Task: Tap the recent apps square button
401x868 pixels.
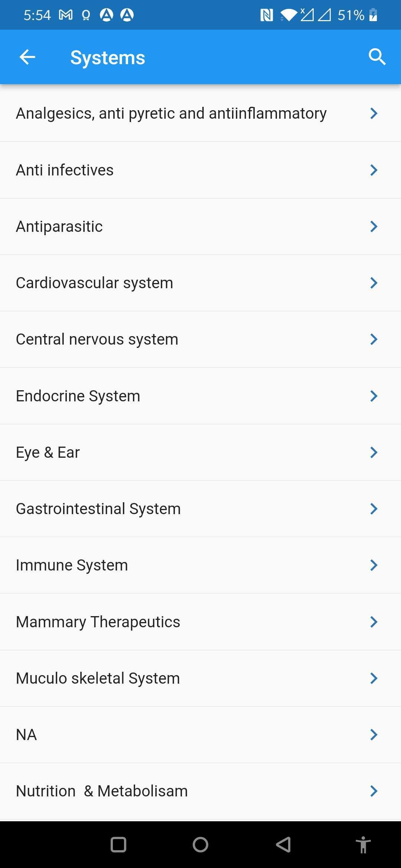Action: (118, 845)
